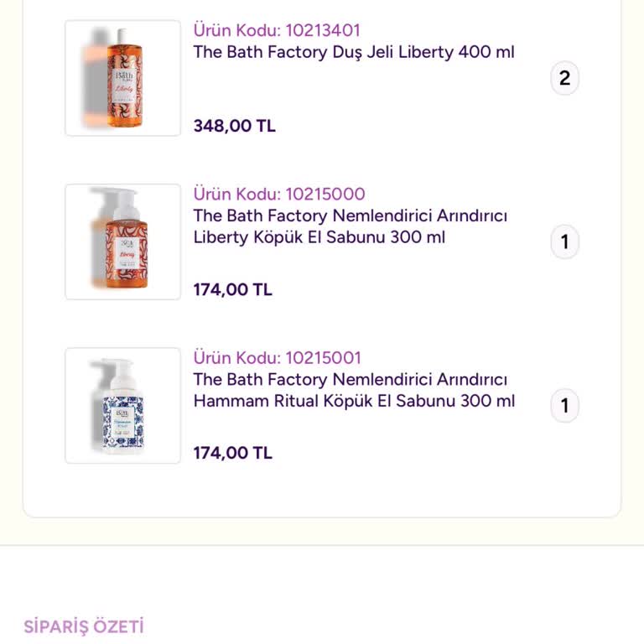Click the Sipariş Özeti section heading
The width and height of the screenshot is (644, 644).
pyautogui.click(x=84, y=626)
